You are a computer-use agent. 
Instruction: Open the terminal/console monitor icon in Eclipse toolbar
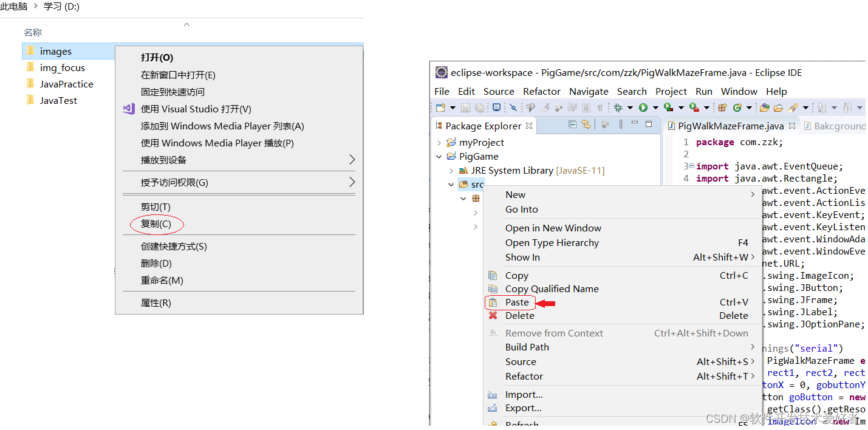[x=496, y=107]
